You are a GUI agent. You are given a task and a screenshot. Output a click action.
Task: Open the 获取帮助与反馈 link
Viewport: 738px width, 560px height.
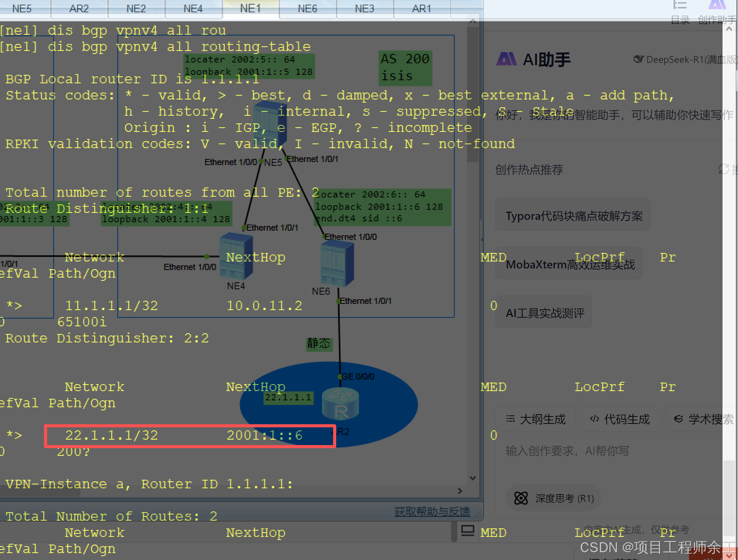click(432, 511)
